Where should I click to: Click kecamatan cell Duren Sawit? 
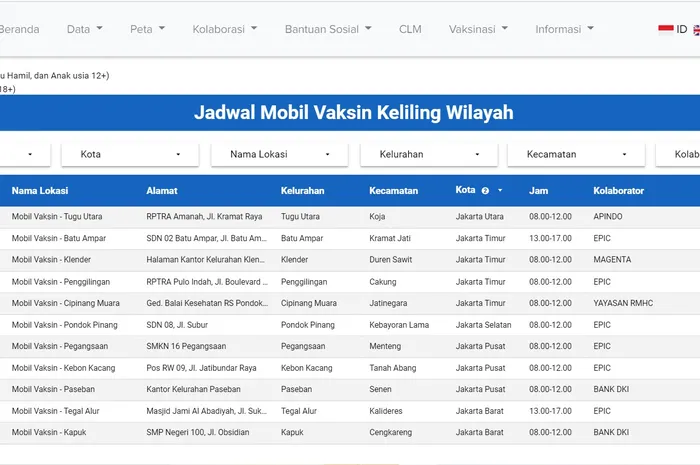(x=391, y=260)
